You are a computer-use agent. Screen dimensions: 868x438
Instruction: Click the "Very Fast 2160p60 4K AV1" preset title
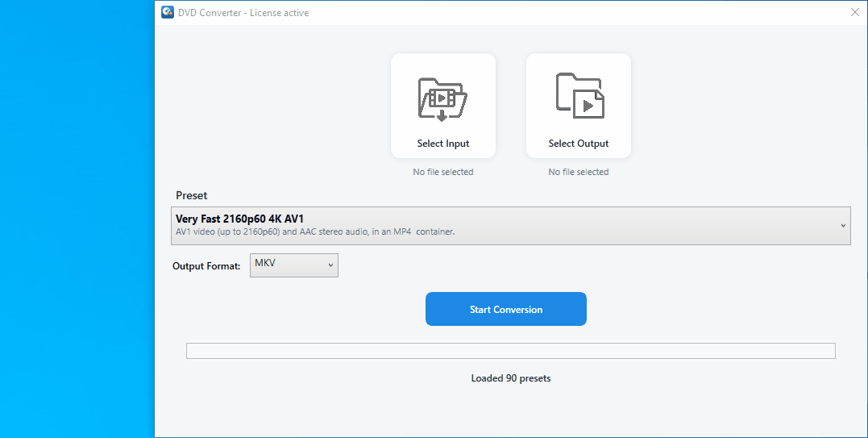pos(239,219)
